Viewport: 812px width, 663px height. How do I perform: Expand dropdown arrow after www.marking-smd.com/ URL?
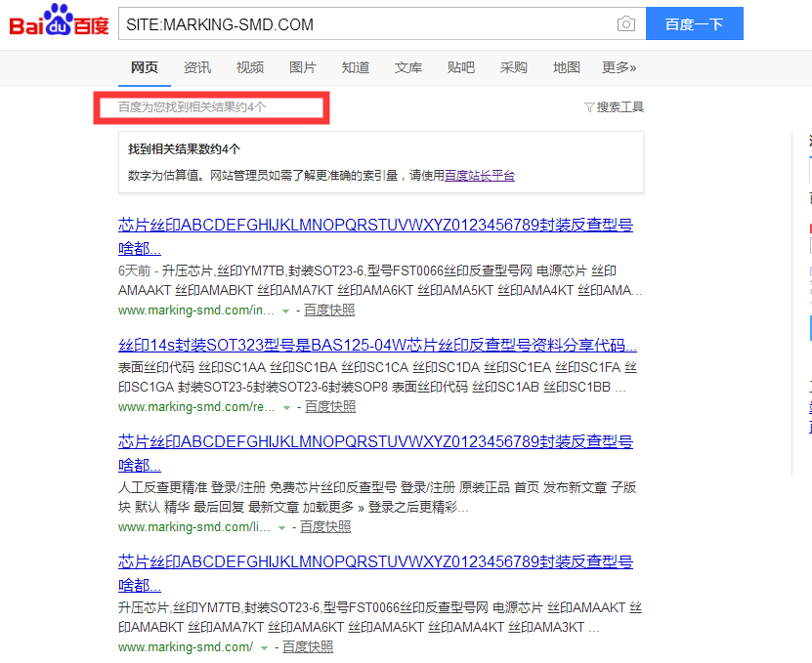[264, 648]
